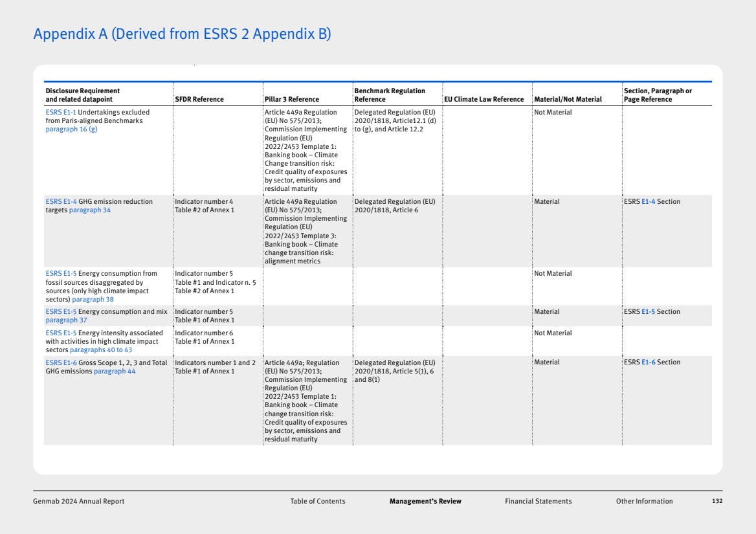This screenshot has height=534, width=756.
Task: Click ESRS E1-5 link for Energy intensity row
Action: tap(61, 333)
